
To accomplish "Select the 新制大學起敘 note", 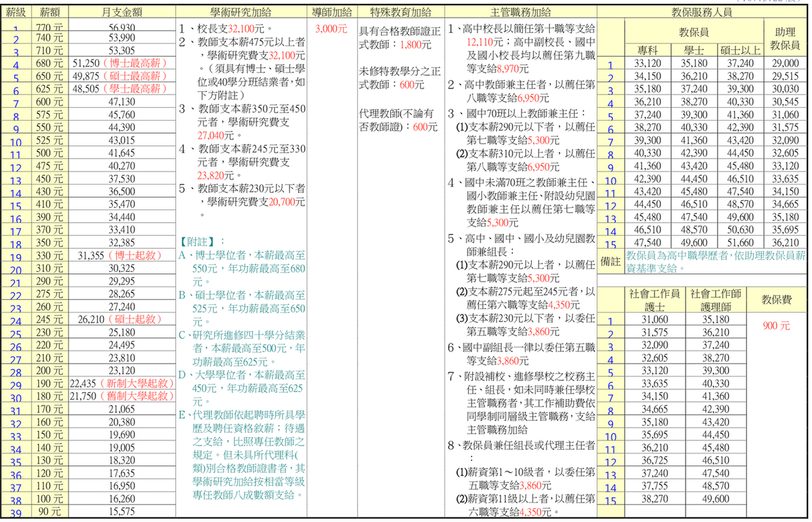I will click(137, 383).
